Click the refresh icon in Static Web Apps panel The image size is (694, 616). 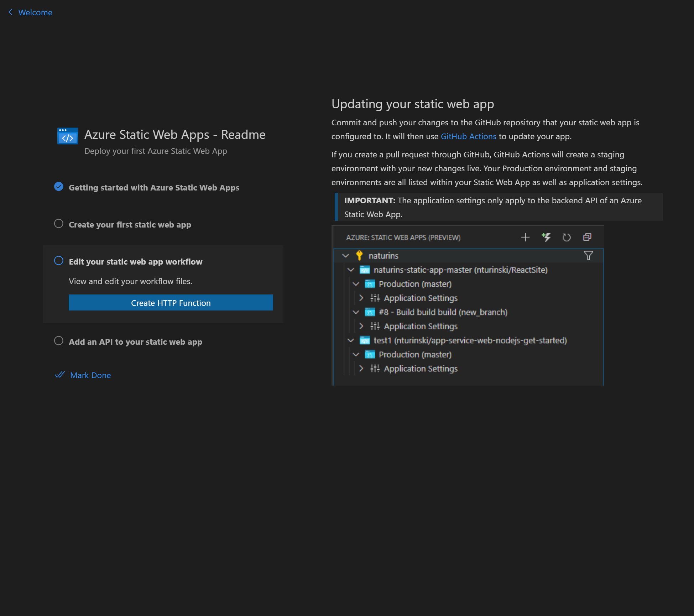pos(567,237)
